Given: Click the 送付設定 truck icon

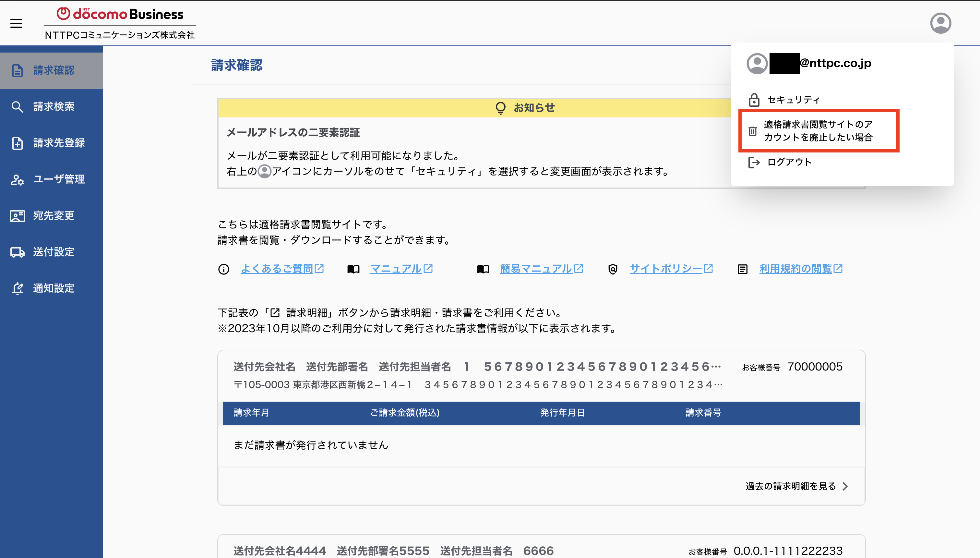Looking at the screenshot, I should click(x=17, y=252).
